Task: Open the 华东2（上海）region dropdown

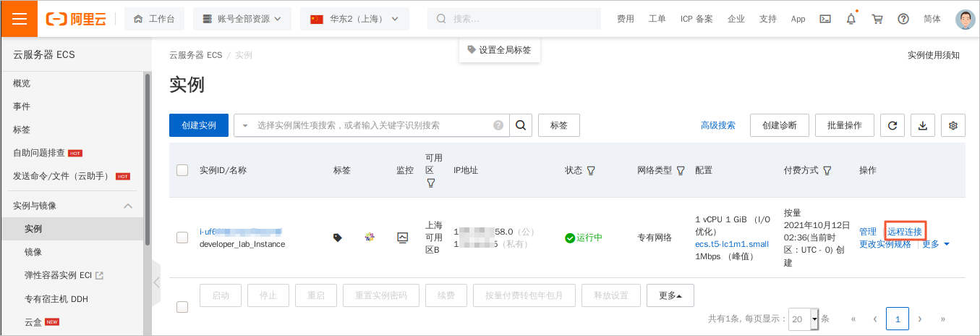Action: pyautogui.click(x=354, y=20)
